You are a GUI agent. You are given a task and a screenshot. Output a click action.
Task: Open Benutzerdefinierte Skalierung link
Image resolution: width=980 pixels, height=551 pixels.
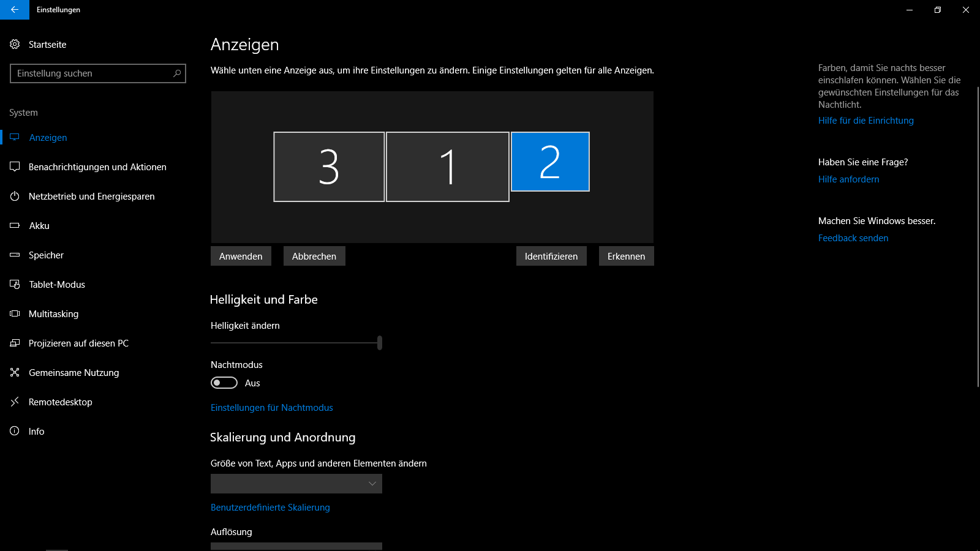[270, 508]
